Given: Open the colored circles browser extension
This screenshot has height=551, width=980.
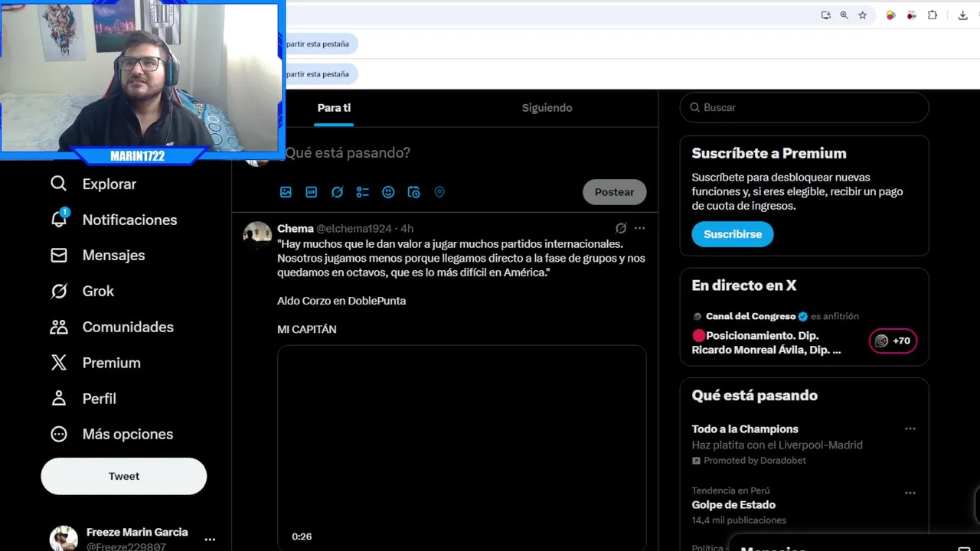Looking at the screenshot, I should 890,15.
